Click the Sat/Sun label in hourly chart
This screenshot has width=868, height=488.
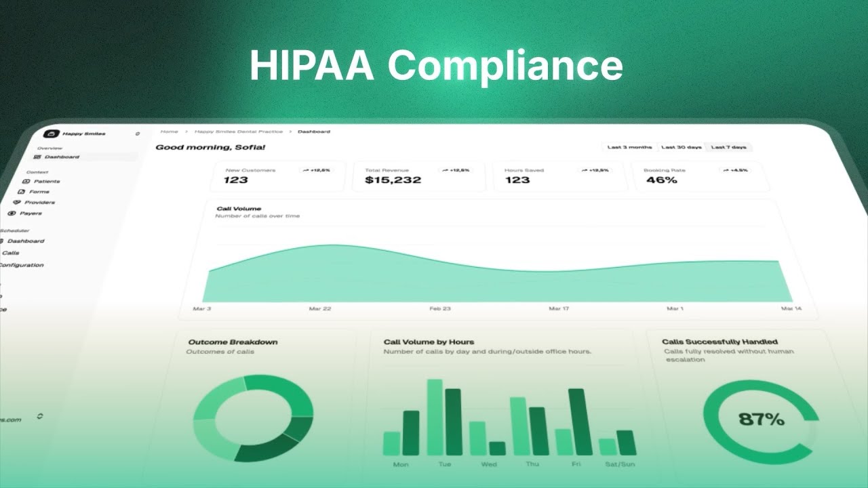(620, 464)
